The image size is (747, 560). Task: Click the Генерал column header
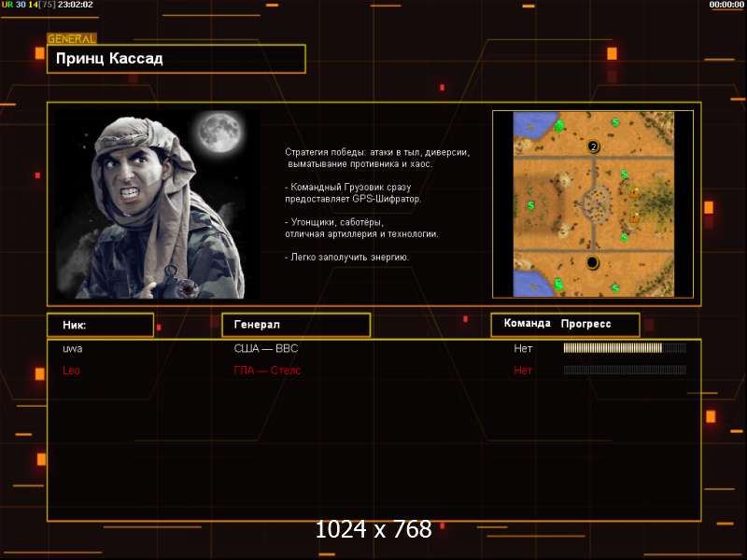click(x=296, y=325)
